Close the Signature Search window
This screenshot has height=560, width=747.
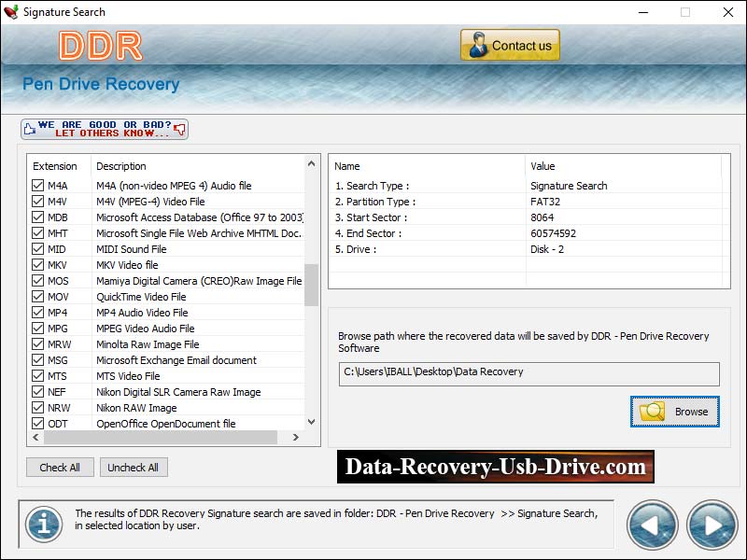coord(728,12)
